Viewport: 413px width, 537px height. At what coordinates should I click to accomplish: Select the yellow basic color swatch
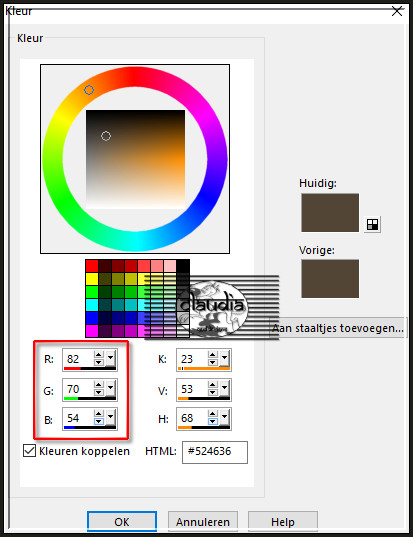pos(92,279)
